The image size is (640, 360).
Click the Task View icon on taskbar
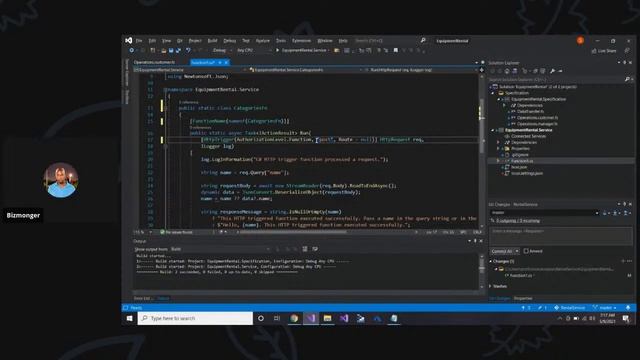(x=277, y=318)
